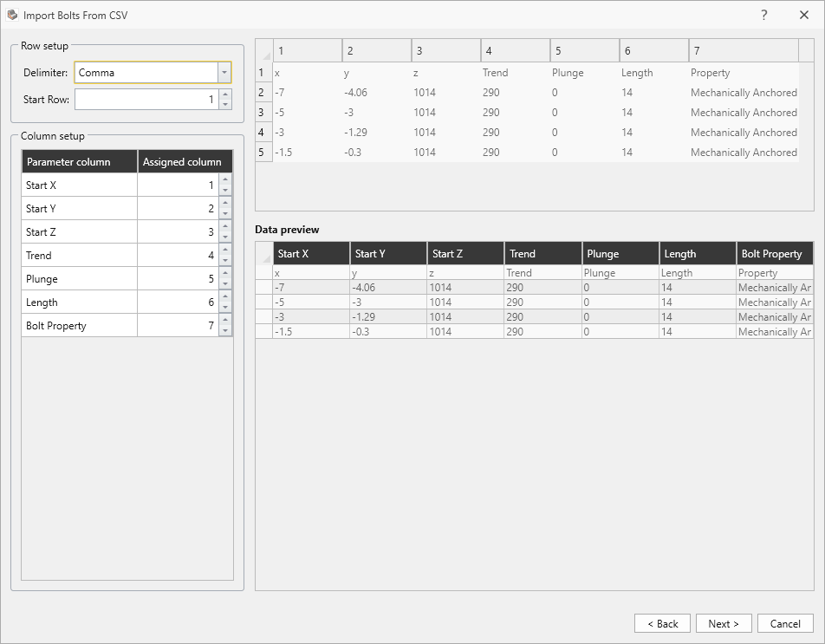Click the Next button
This screenshot has height=644, width=825.
coord(724,623)
